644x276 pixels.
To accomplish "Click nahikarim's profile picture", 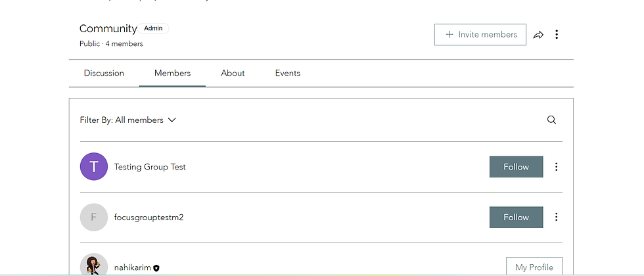I will click(94, 265).
